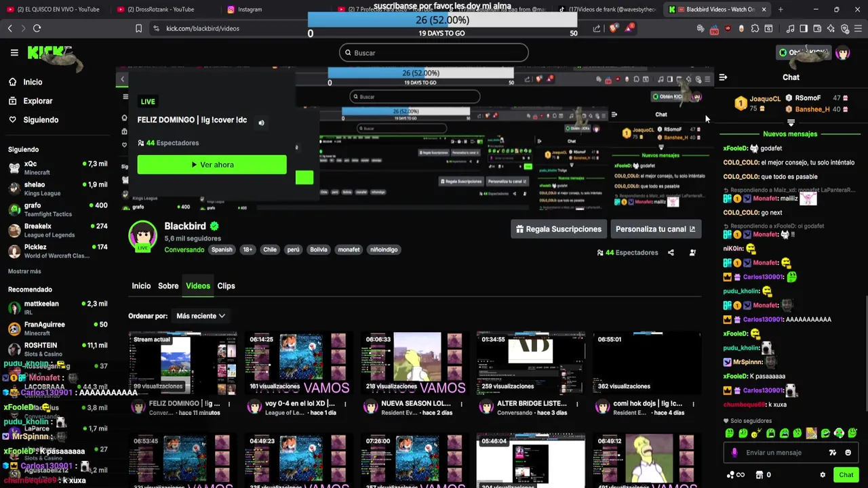Click the share channel icon
This screenshot has height=488, width=868.
pos(671,253)
